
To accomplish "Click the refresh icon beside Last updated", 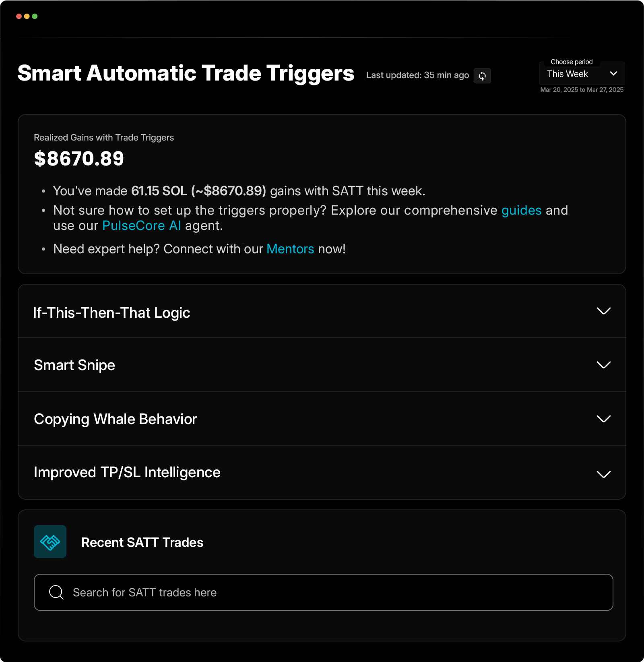I will pos(482,76).
